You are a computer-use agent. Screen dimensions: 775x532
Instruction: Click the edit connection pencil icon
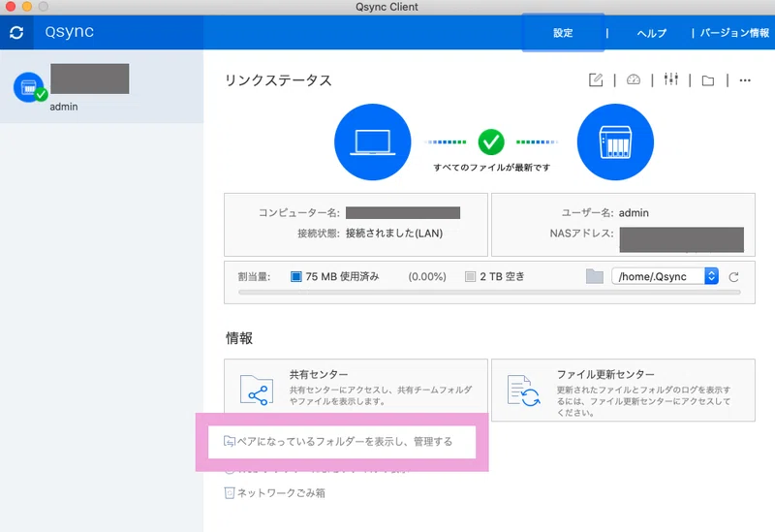coord(596,79)
